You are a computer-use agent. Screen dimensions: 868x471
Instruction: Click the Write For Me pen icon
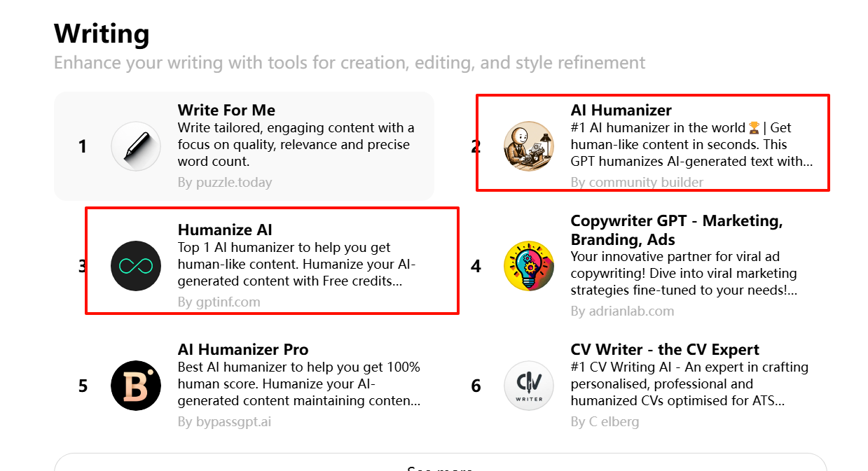click(x=136, y=146)
